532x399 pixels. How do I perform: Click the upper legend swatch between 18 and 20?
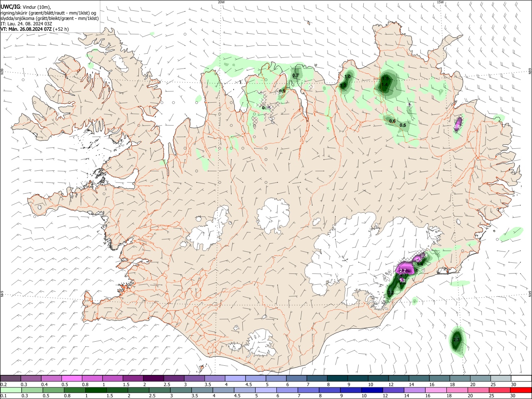click(x=461, y=379)
